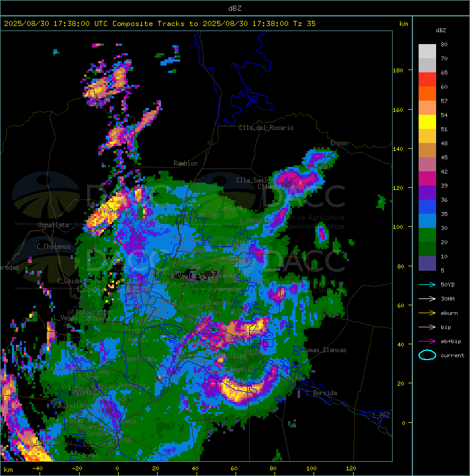Select the gray 65-70 dBZ swatch
Viewport: 470px width, 476px height.
[x=427, y=65]
